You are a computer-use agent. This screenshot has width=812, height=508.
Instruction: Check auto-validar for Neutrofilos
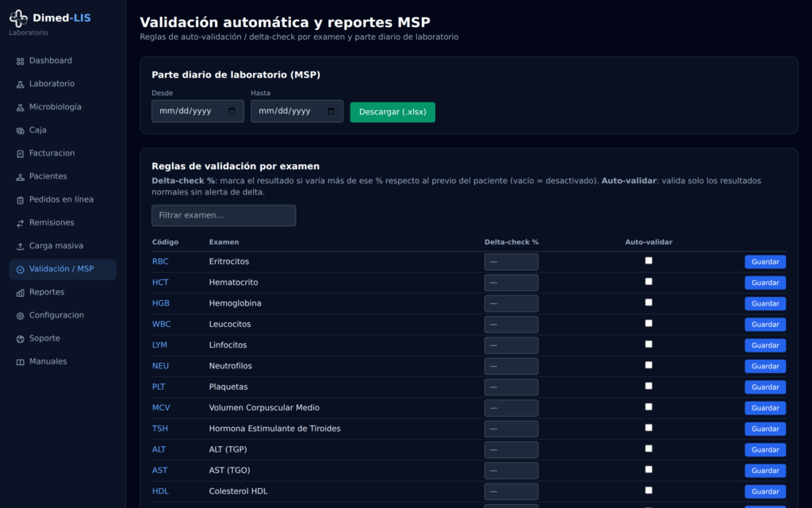[x=649, y=365]
